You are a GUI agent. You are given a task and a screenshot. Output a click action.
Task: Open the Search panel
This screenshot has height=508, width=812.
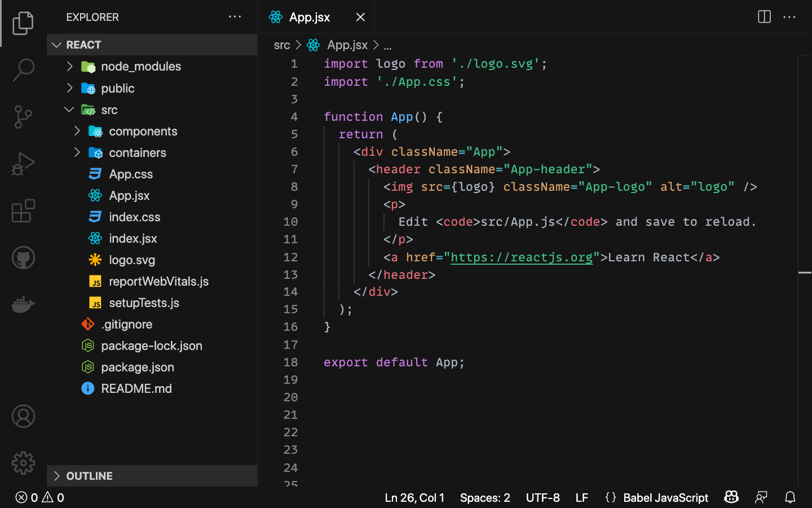click(x=23, y=69)
